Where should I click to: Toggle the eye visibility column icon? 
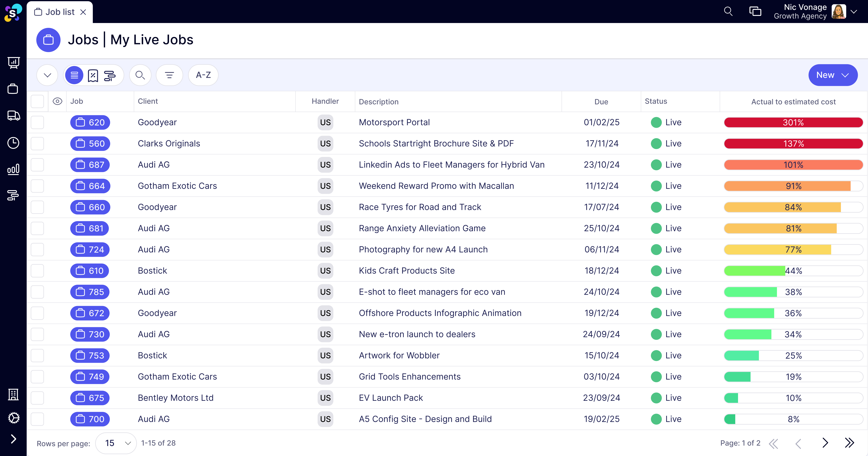pos(58,101)
